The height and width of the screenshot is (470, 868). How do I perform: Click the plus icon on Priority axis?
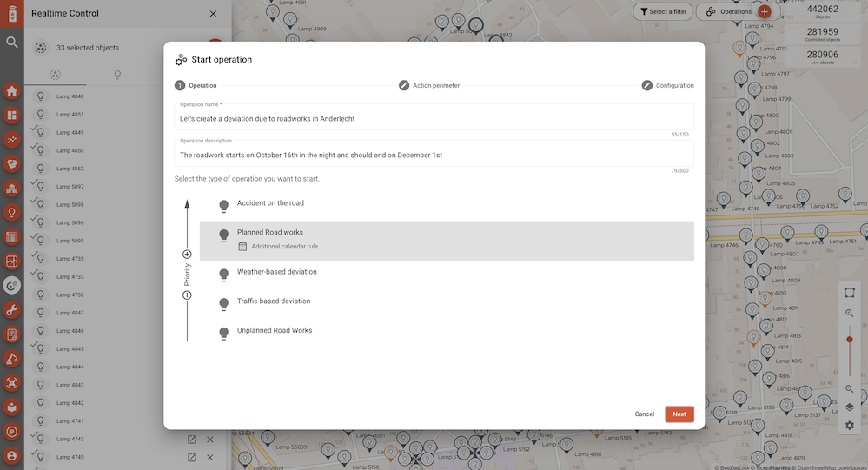(187, 255)
